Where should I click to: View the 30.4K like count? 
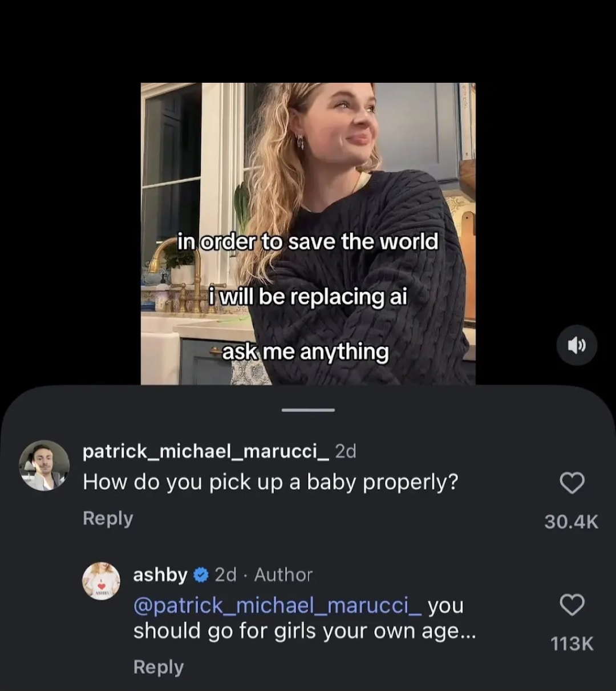(572, 522)
